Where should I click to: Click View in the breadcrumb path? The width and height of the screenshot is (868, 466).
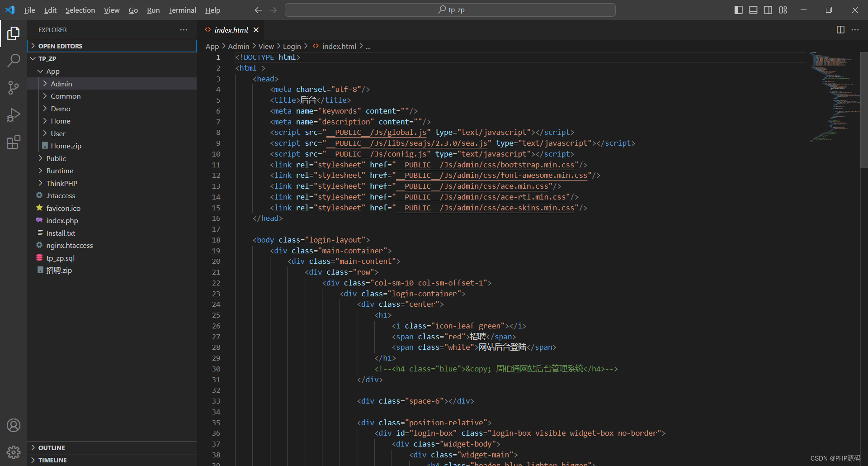coord(266,46)
